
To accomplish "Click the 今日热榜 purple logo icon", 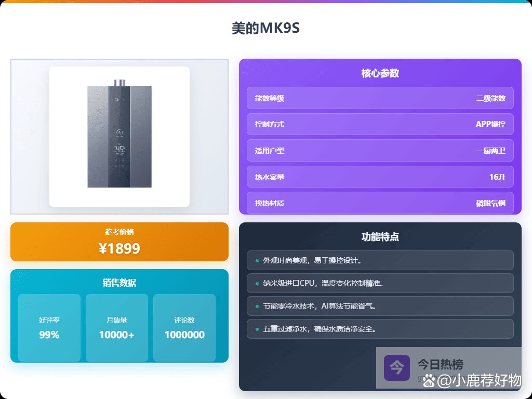I will coord(396,367).
